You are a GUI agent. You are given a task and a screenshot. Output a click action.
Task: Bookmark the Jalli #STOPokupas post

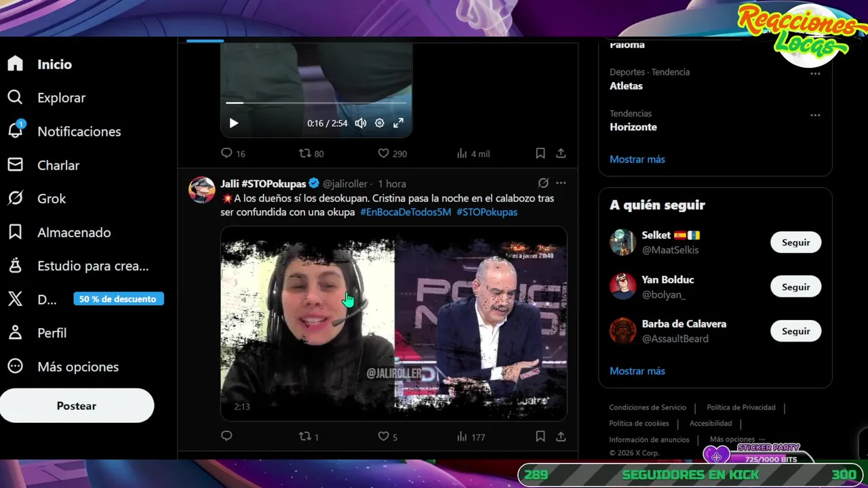point(540,436)
